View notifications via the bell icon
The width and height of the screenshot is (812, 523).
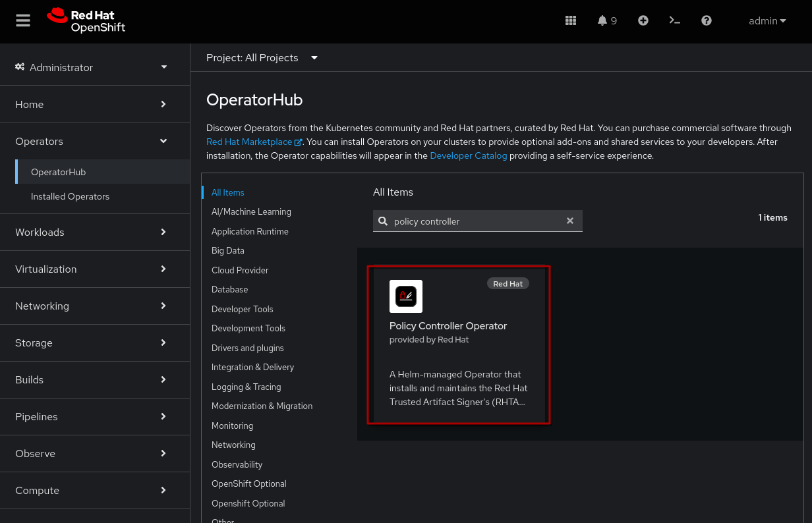click(x=606, y=20)
